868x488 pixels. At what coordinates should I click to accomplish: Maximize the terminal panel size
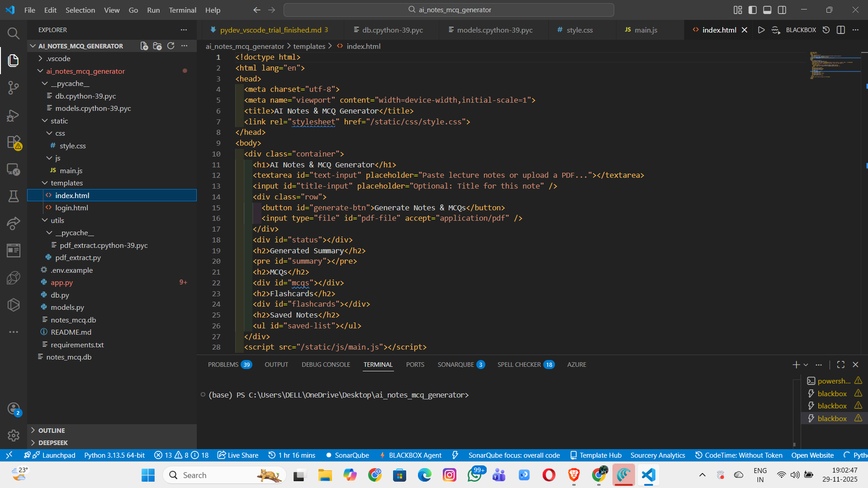[840, 365]
